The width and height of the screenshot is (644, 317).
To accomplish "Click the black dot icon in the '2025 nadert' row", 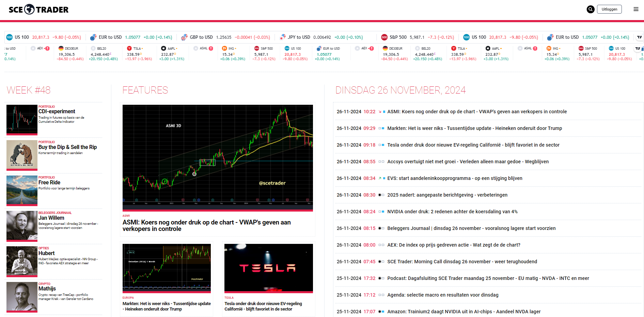I will point(380,195).
